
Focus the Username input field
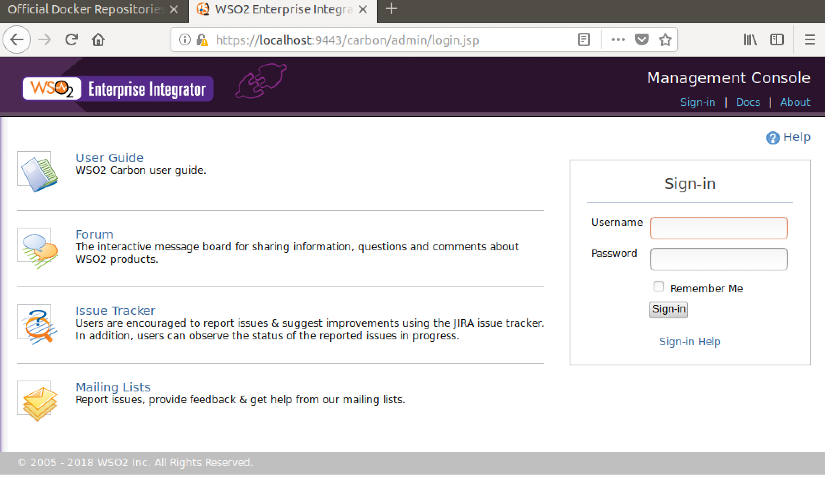pyautogui.click(x=719, y=228)
